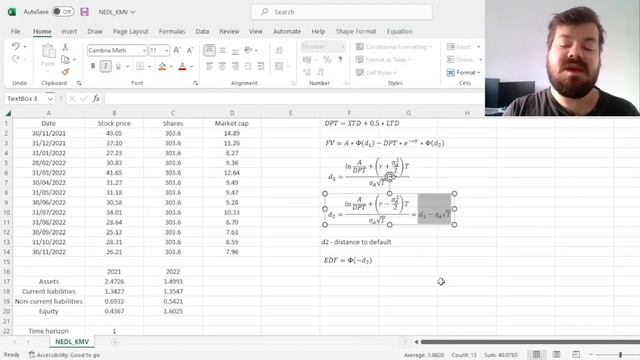Open the Insert ribbon tab
640x360 pixels.
[69, 31]
